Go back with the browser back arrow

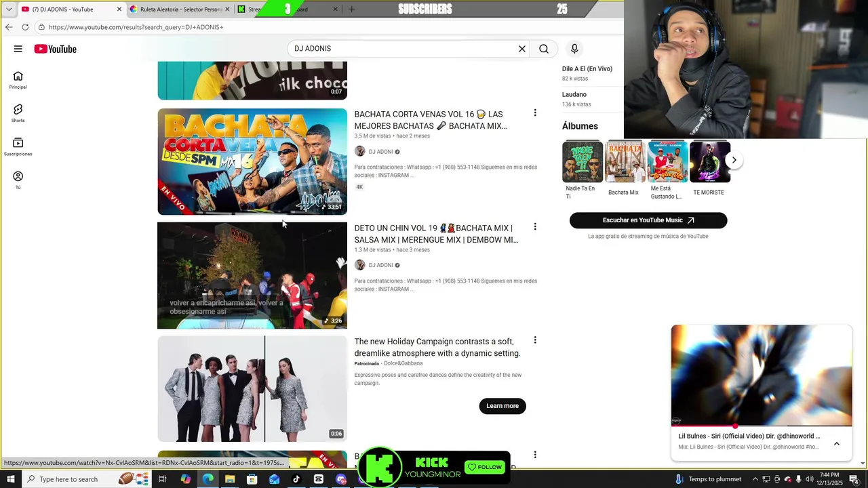coord(9,27)
